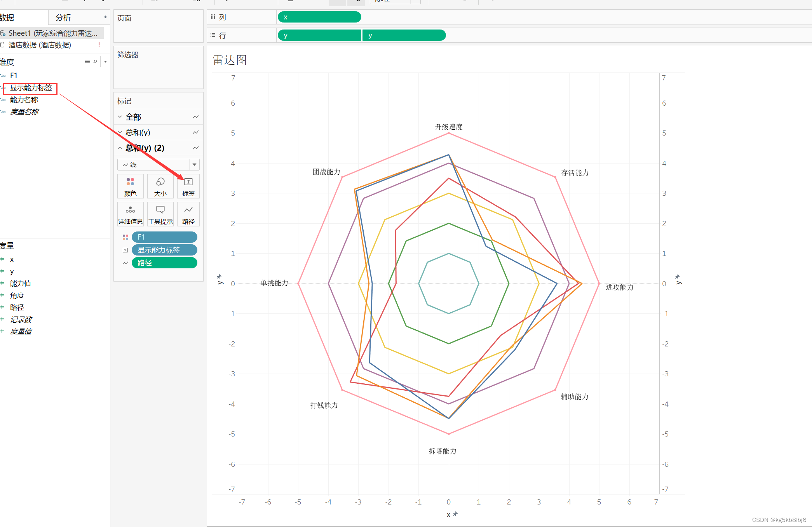Select the 度量值 measure field
Image resolution: width=812 pixels, height=527 pixels.
(21, 331)
